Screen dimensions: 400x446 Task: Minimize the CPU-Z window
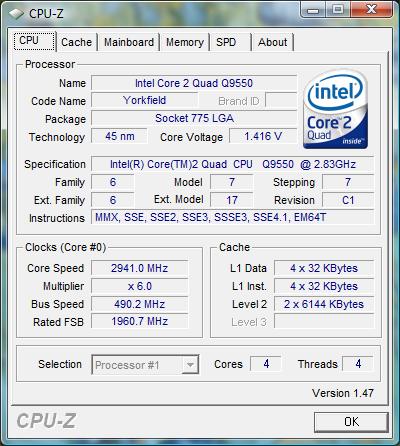coord(313,10)
